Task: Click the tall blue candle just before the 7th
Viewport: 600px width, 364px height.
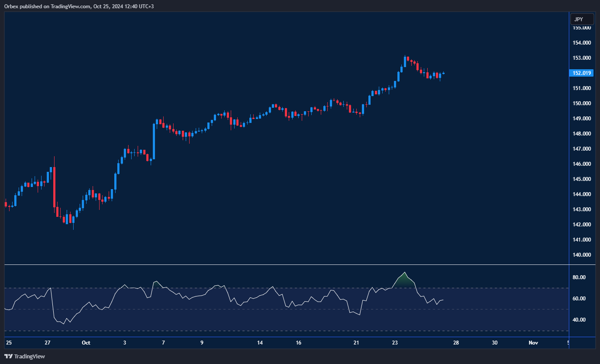Action: pyautogui.click(x=154, y=141)
